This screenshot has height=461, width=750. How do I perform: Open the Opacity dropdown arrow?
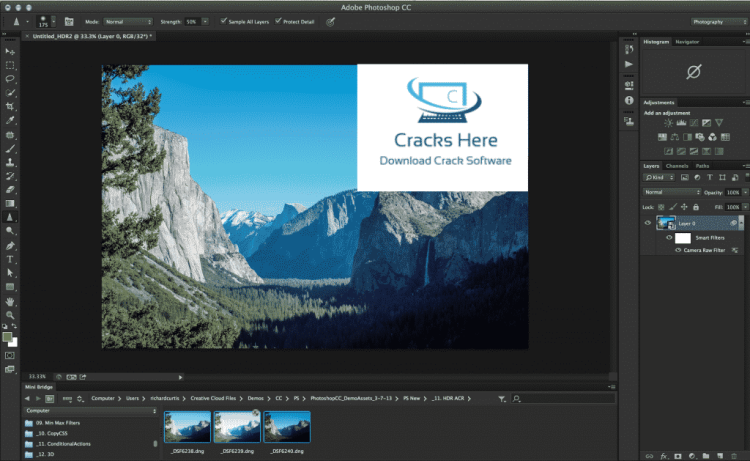pyautogui.click(x=745, y=192)
